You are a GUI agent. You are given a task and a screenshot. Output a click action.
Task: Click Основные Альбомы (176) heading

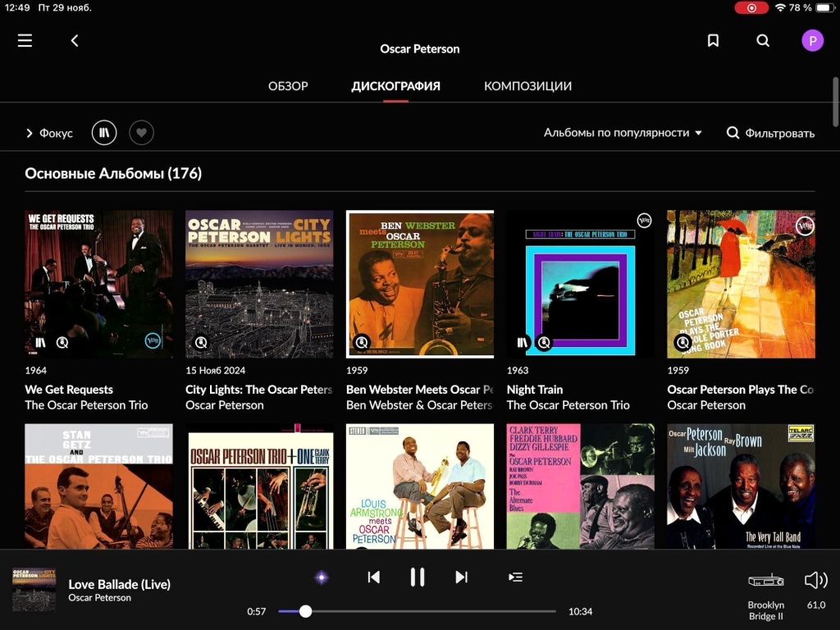(113, 173)
